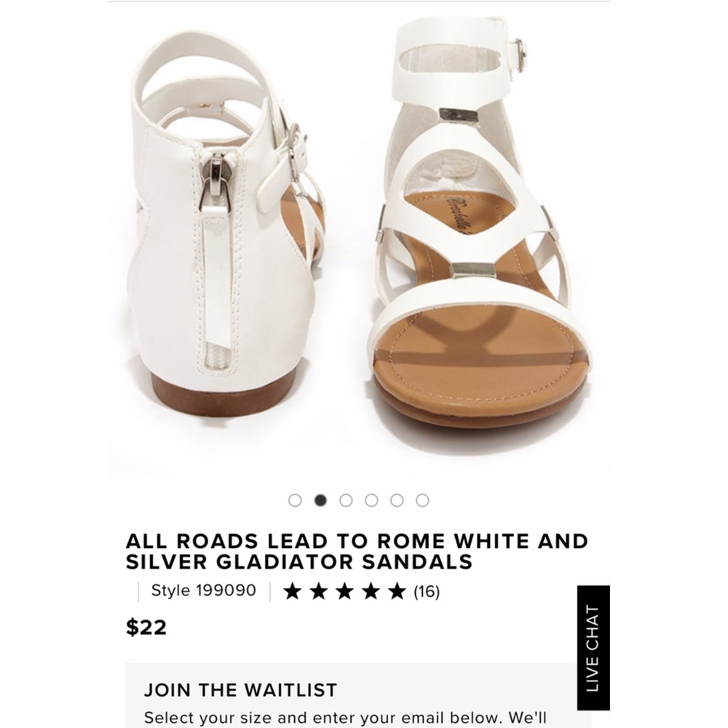
Task: Select the fifth carousel dot
Action: (397, 501)
